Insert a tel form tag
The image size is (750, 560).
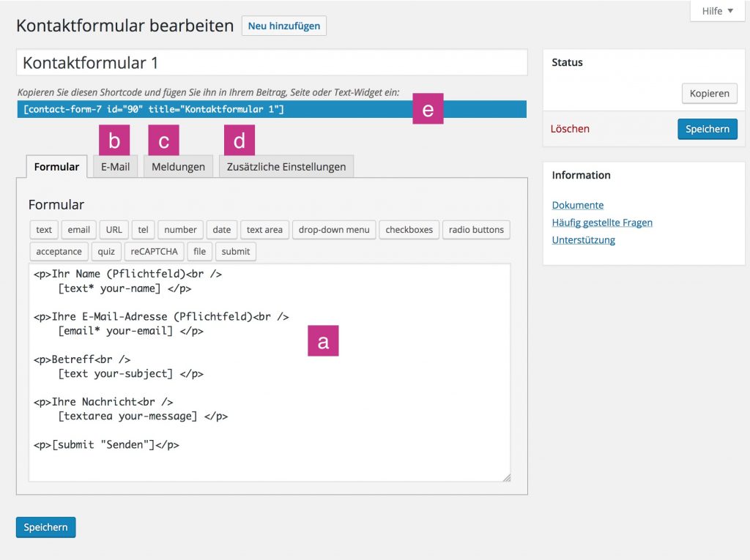(x=143, y=229)
